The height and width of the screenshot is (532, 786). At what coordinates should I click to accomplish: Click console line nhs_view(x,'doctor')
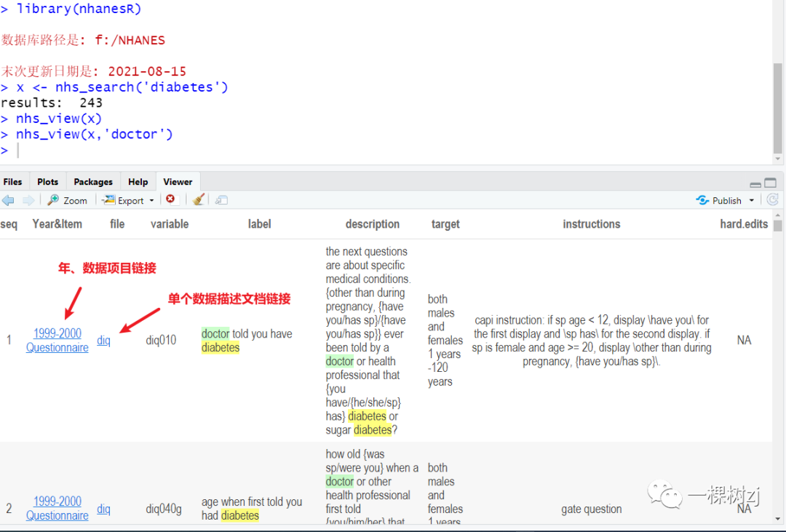pyautogui.click(x=87, y=134)
